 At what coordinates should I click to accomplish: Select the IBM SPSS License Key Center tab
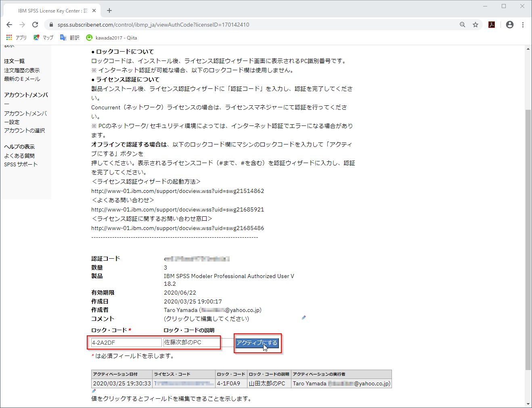click(52, 10)
